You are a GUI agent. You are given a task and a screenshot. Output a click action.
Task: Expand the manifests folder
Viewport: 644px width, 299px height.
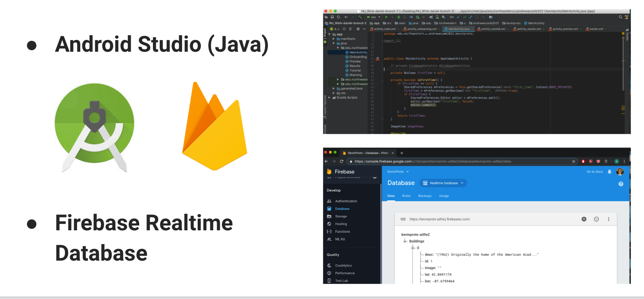333,39
